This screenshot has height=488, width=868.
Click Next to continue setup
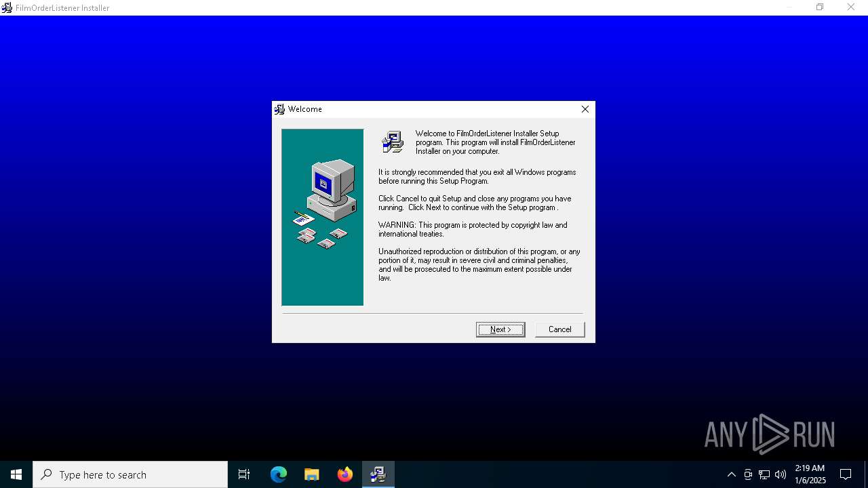(x=500, y=329)
